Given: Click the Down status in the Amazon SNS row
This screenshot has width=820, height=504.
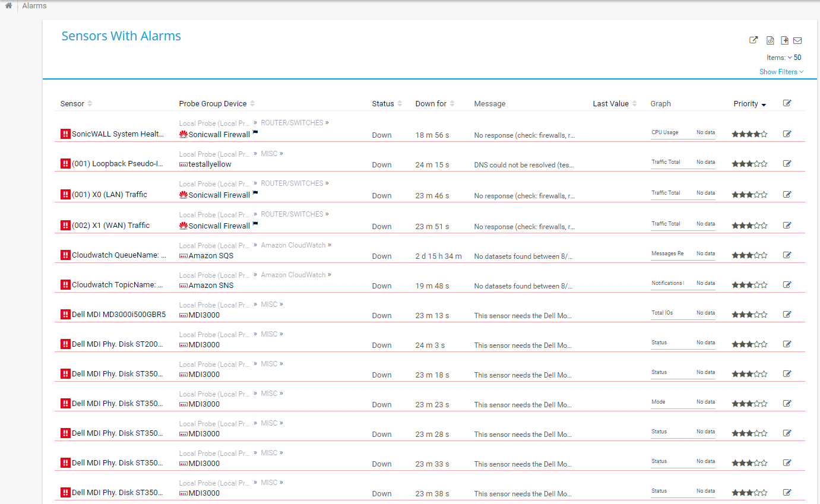Looking at the screenshot, I should click(x=382, y=286).
